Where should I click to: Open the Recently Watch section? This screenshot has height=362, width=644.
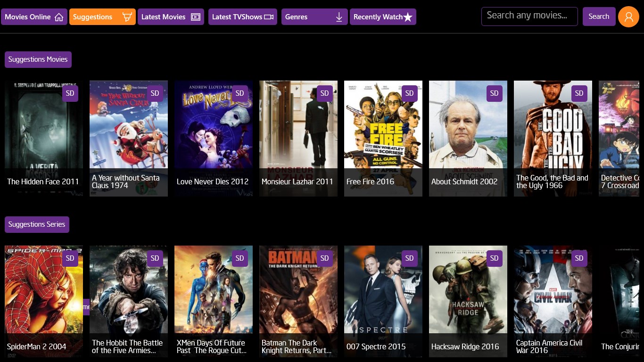click(383, 17)
